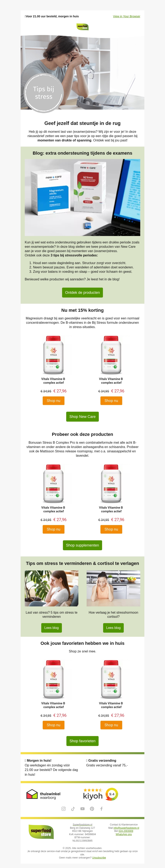Open the Instagram social icon
165x868 pixels.
click(x=63, y=809)
